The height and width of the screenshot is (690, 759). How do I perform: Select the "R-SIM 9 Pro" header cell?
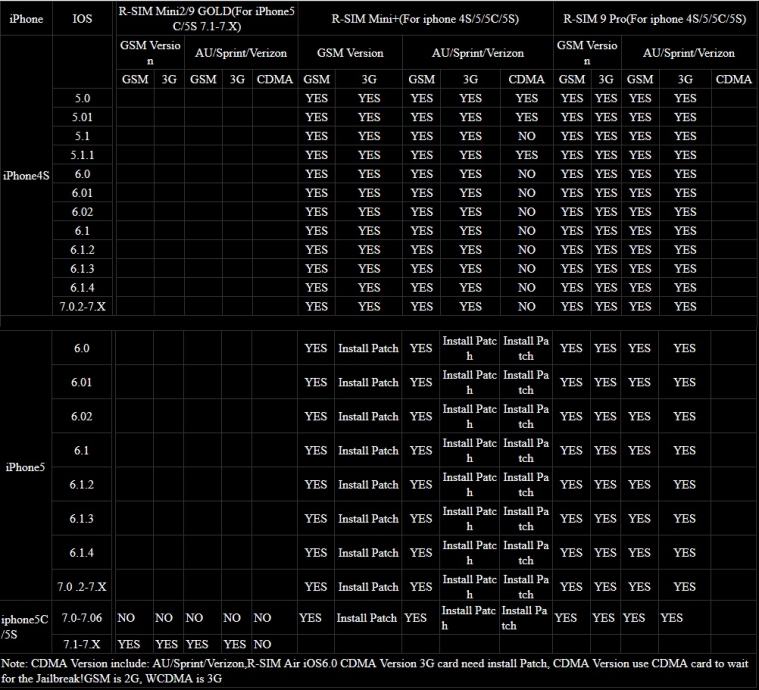[x=654, y=19]
